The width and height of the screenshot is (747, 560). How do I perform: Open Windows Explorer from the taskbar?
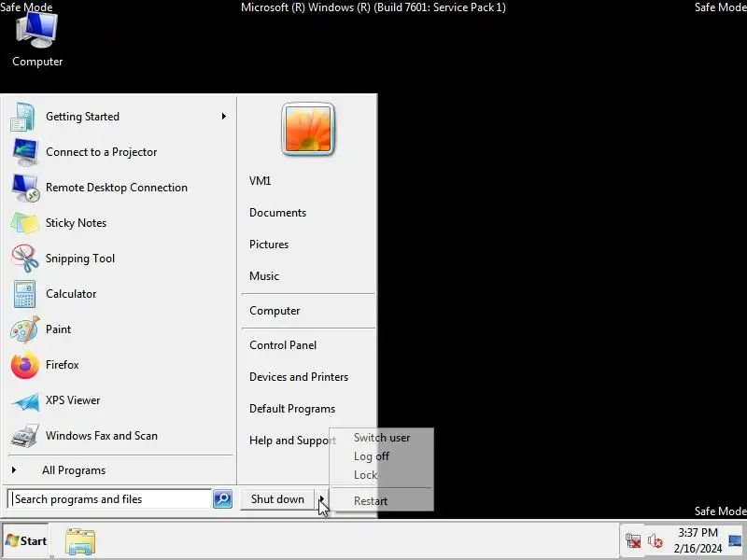tap(80, 541)
